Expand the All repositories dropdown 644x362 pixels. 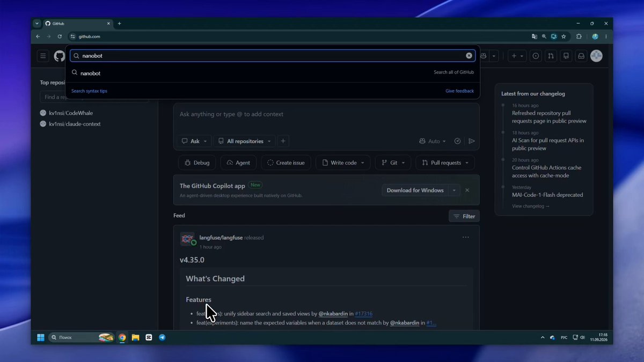click(x=245, y=141)
